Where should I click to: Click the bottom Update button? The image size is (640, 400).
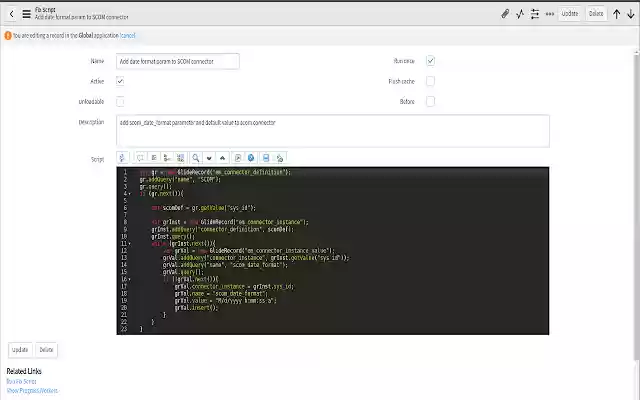(x=20, y=350)
